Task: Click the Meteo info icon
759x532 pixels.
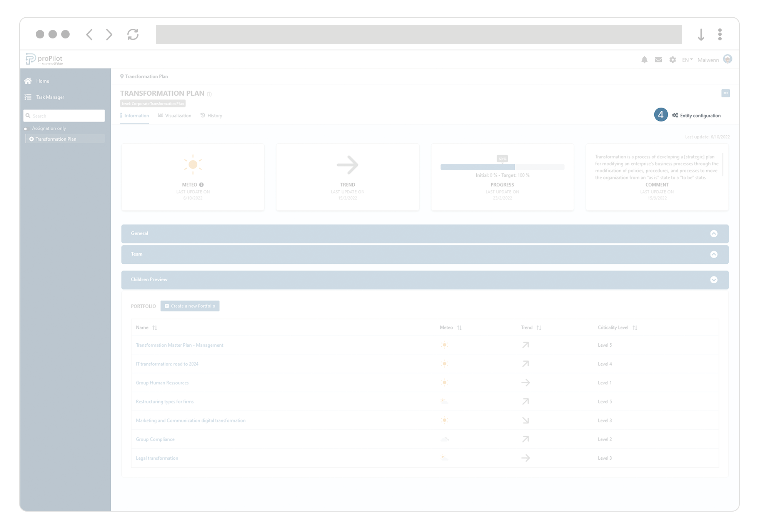Action: [x=201, y=185]
